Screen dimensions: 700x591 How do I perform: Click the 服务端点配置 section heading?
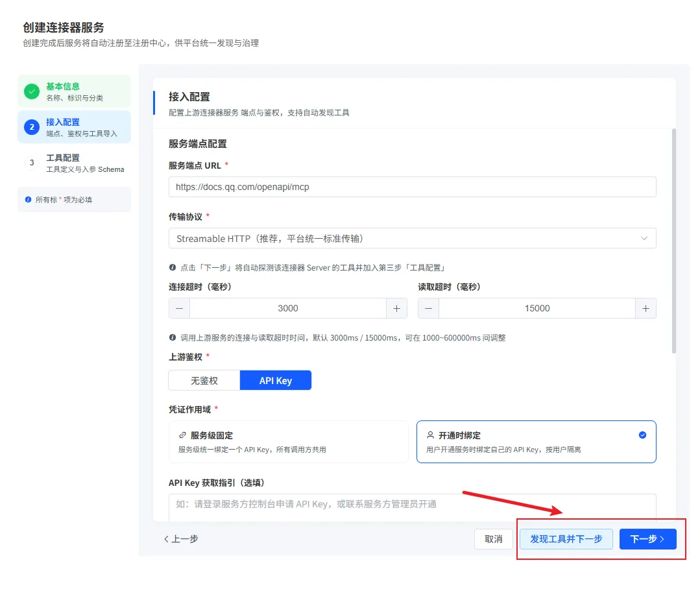point(198,144)
